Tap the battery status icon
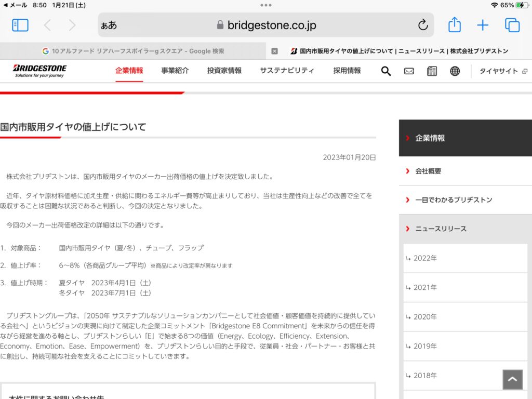Viewport: 532px width, 399px height. (522, 5)
